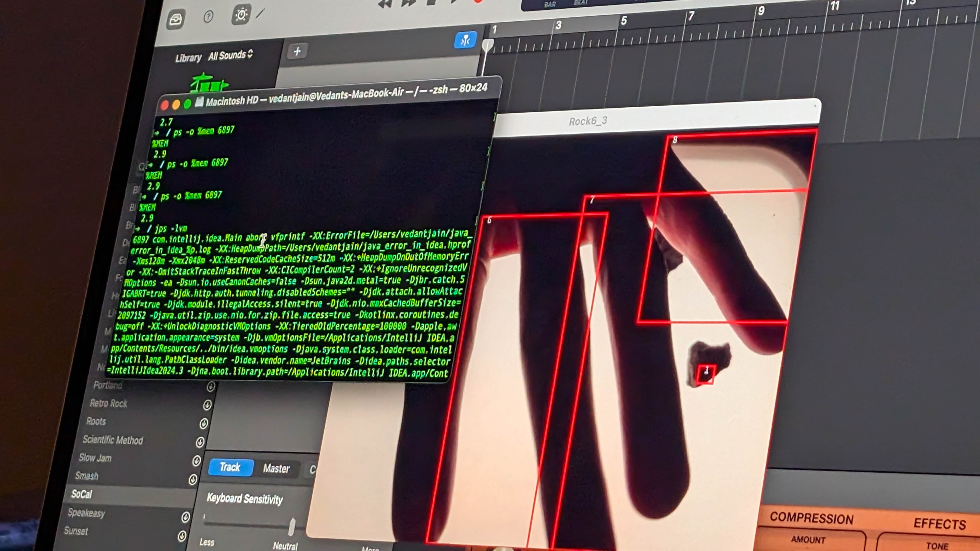Select the Scientific Method drummer
Viewport: 980px width, 551px height.
pyautogui.click(x=113, y=440)
